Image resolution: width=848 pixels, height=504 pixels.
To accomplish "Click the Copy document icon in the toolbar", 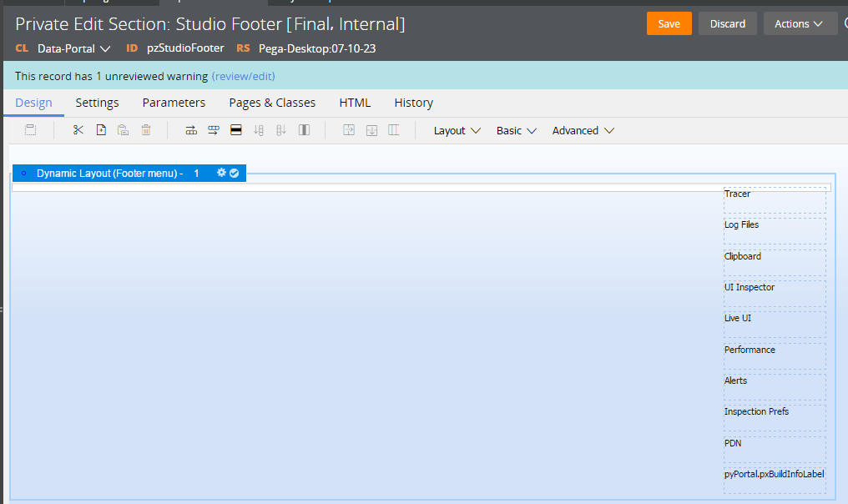I will [100, 130].
